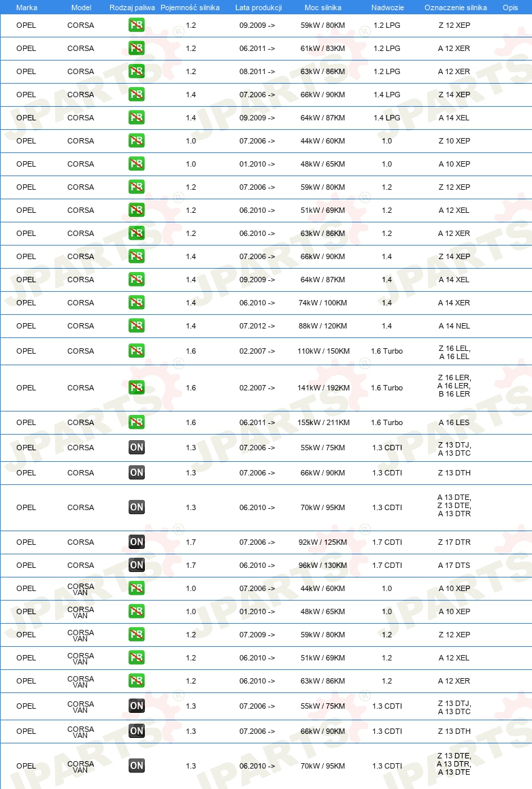Click petrol icon in 141kW / 192KM row
The image size is (532, 789).
pyautogui.click(x=136, y=388)
